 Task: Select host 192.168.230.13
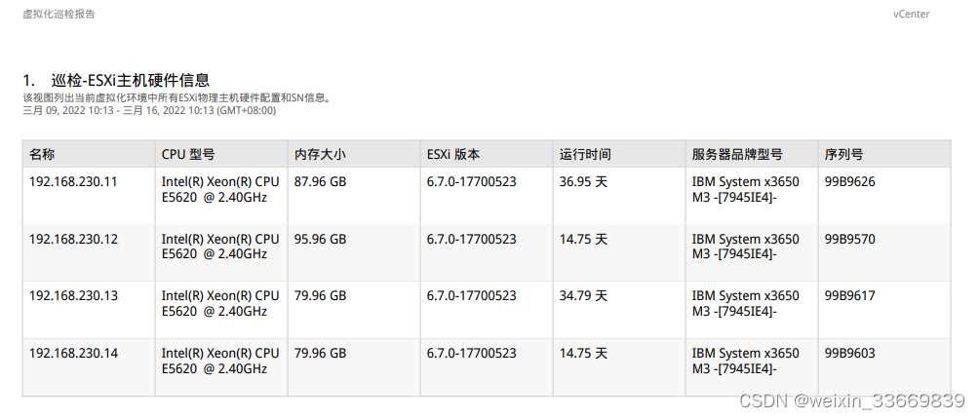(x=74, y=296)
